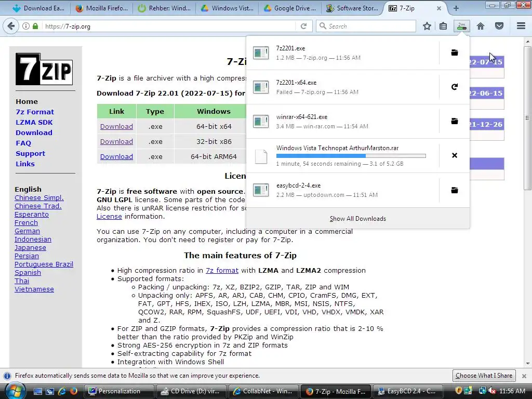Switch to the Windows Vist... tab

228,8
